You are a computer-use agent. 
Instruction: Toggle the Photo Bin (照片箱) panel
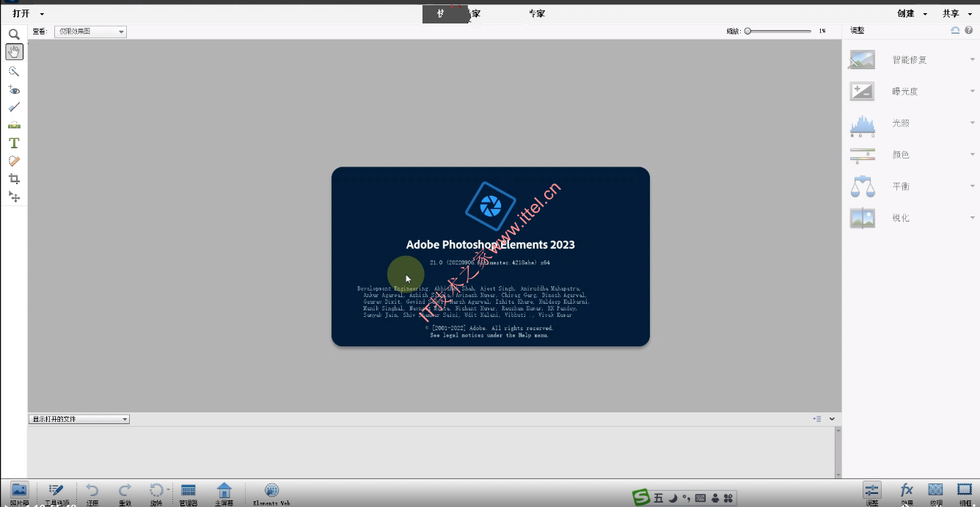pyautogui.click(x=19, y=492)
